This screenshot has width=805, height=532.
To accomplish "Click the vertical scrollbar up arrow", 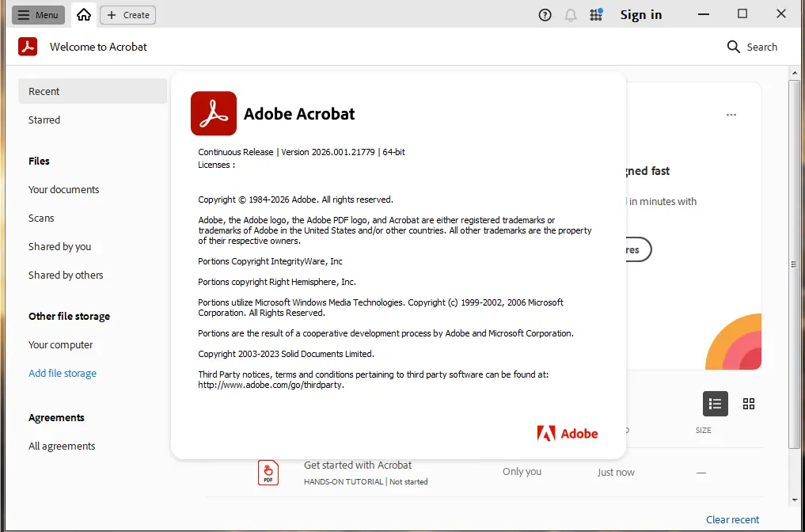I will (794, 73).
